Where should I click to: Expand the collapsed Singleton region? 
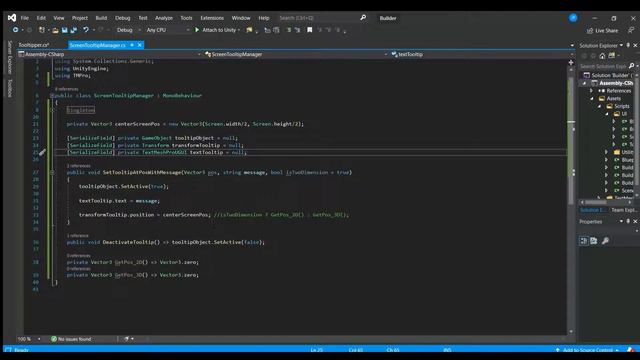52,110
